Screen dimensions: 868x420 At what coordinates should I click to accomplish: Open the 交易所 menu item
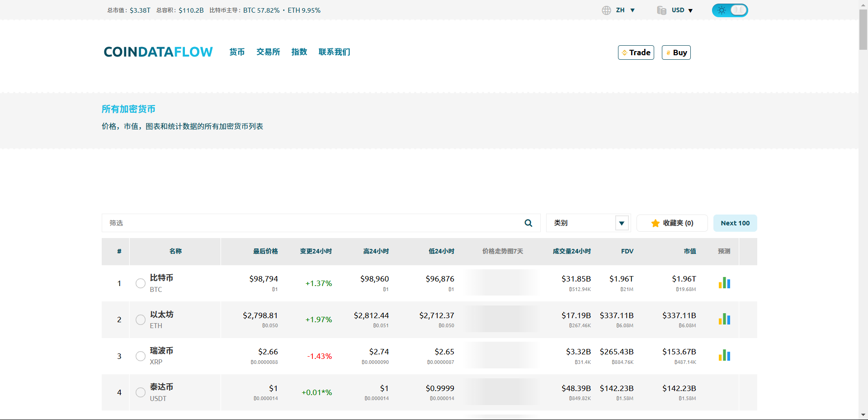[x=268, y=52]
